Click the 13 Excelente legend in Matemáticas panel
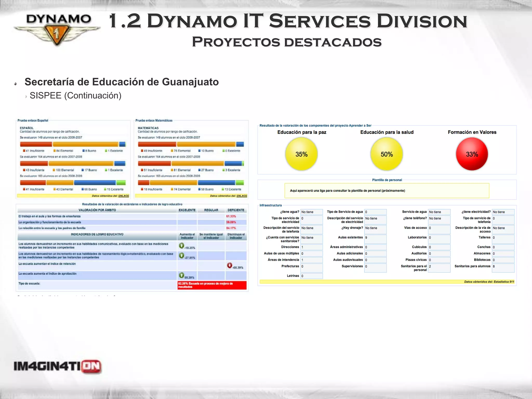The image size is (532, 399). [x=231, y=189]
